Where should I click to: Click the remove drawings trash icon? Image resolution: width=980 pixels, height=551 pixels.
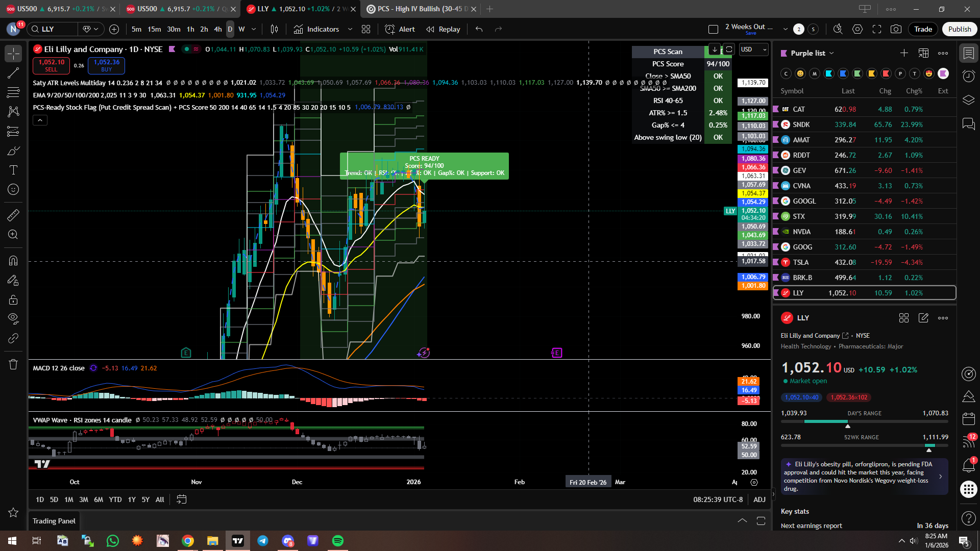13,364
